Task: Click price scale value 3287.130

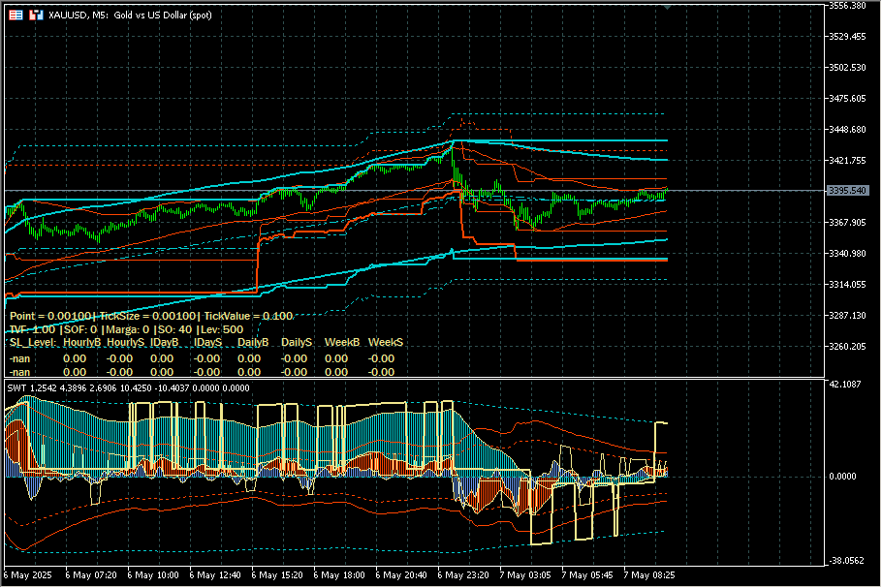Action: 847,316
